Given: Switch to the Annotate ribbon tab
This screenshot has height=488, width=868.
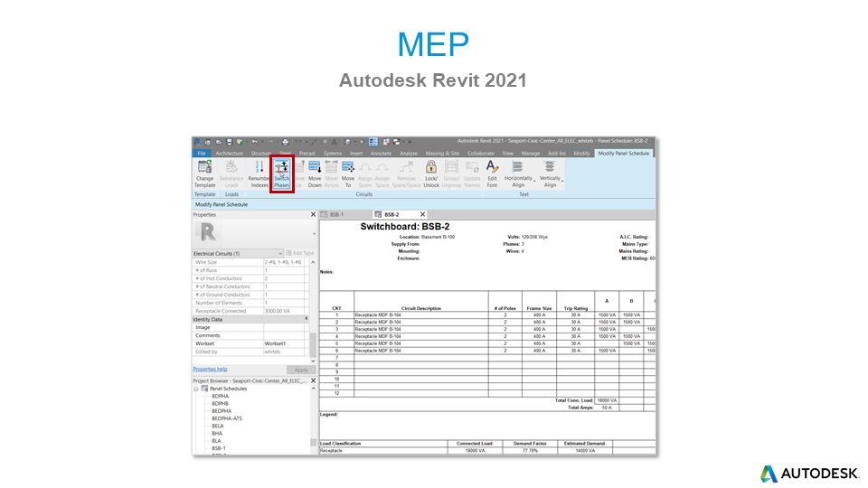Looking at the screenshot, I should pyautogui.click(x=381, y=154).
